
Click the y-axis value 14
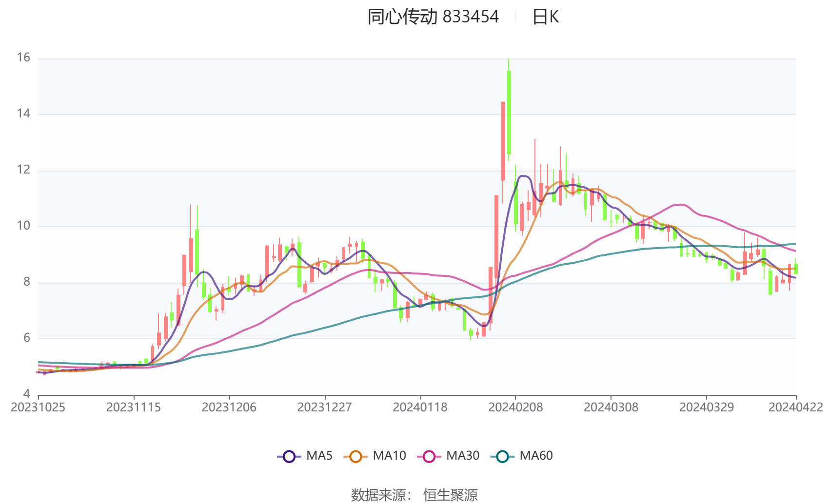[23, 114]
